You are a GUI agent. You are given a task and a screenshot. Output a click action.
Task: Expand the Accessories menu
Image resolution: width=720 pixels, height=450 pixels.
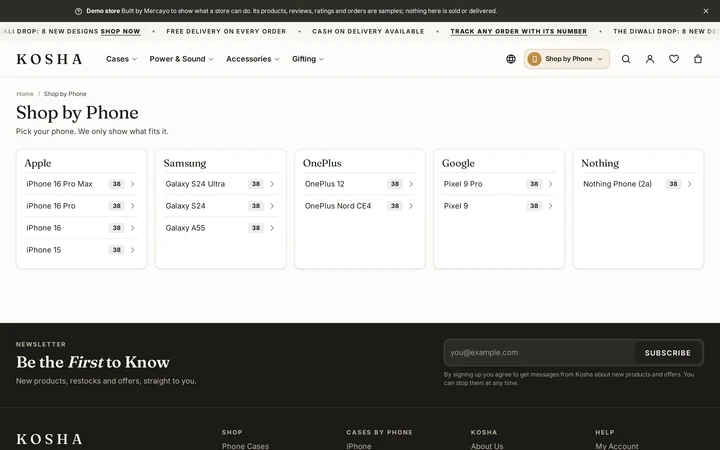[x=253, y=59]
